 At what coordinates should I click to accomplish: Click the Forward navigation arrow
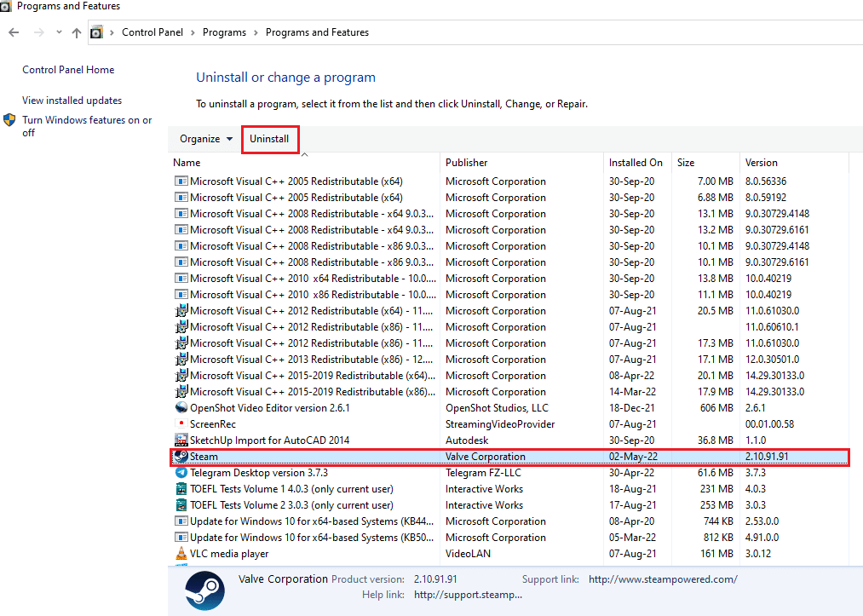point(38,32)
